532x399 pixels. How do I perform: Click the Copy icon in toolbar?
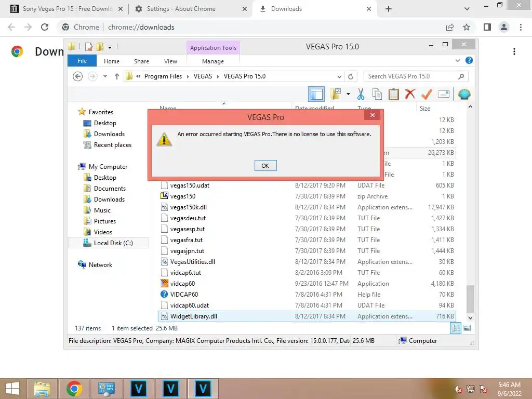point(377,94)
